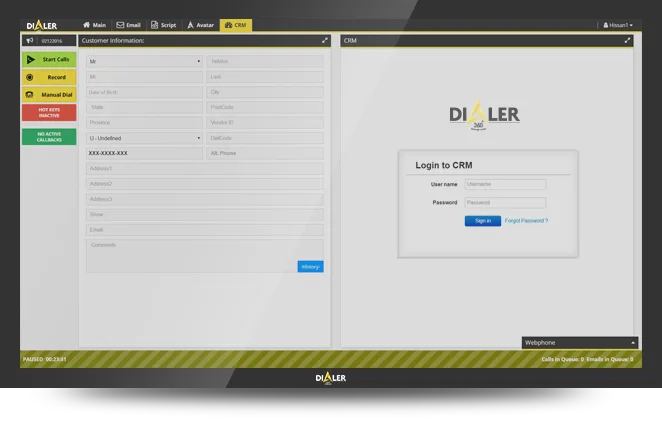Screen dimensions: 662x429
Task: Click the Vendor ID field
Action: coord(265,122)
